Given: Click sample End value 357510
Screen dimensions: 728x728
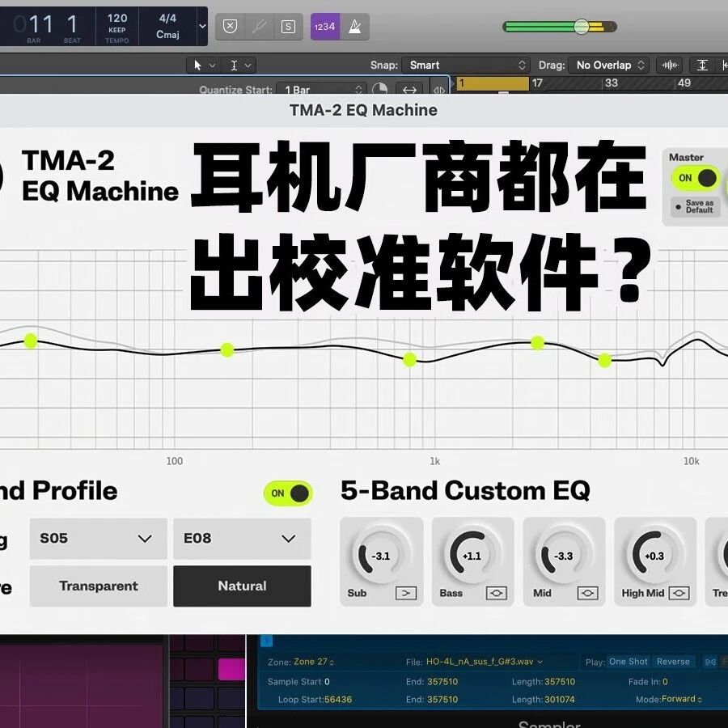Looking at the screenshot, I should [442, 682].
